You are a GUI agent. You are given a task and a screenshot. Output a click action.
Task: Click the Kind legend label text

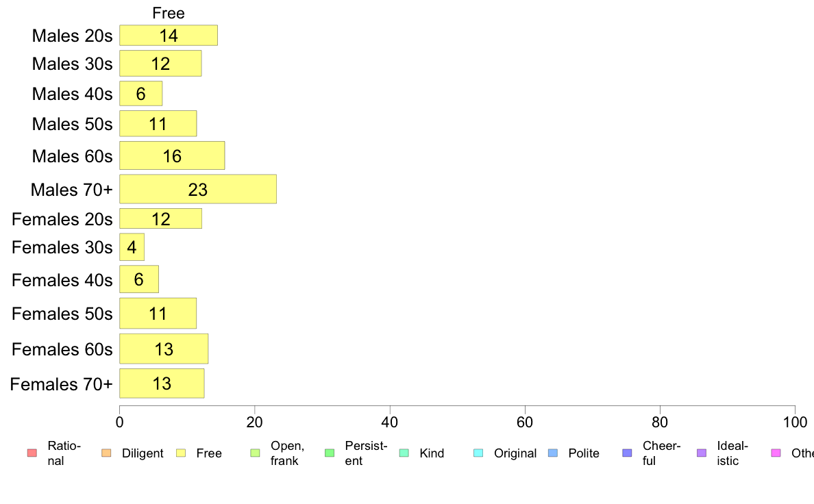(432, 453)
